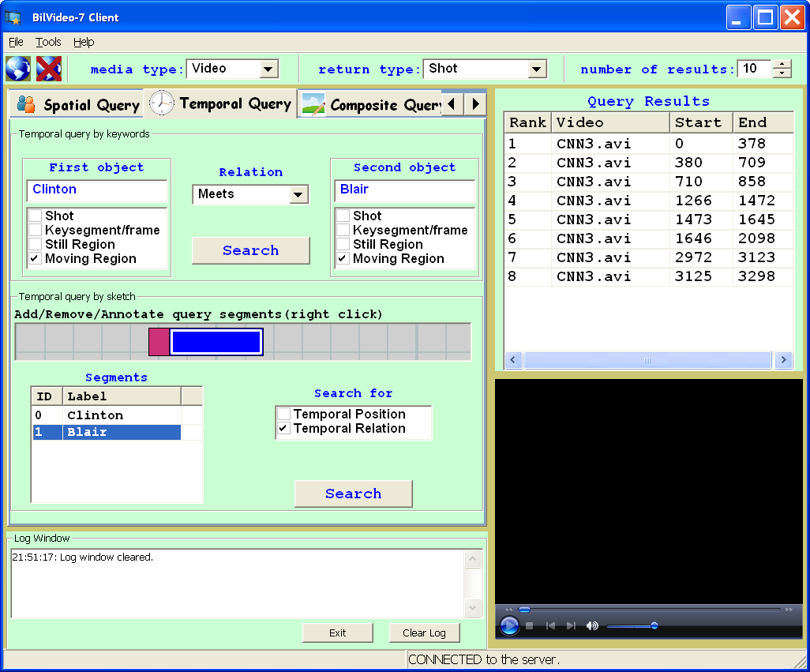Uncheck Moving Region for second object
810x672 pixels.
pyautogui.click(x=343, y=258)
